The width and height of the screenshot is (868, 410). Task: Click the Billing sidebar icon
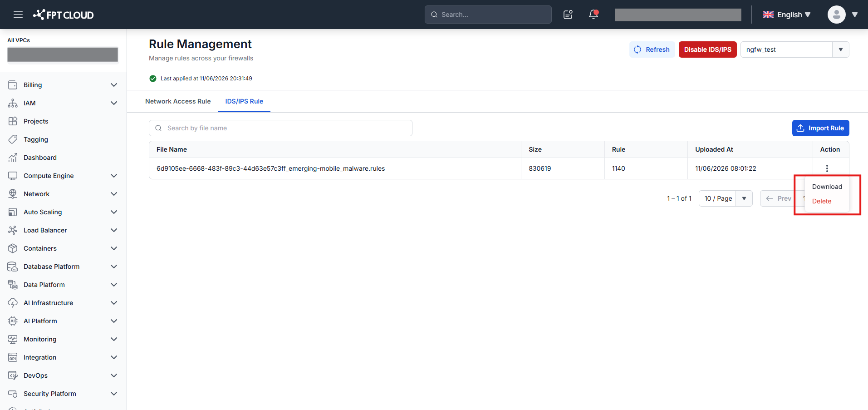[13, 85]
